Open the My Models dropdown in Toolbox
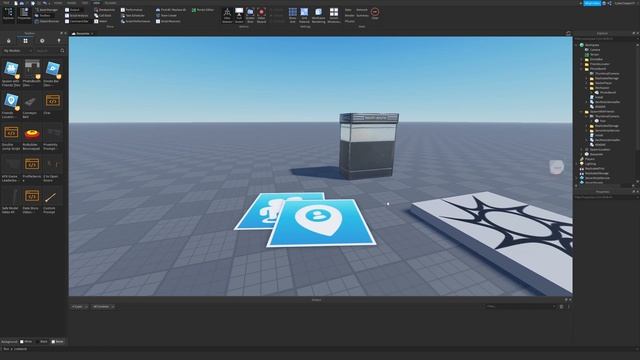The height and width of the screenshot is (360, 640). pos(17,51)
